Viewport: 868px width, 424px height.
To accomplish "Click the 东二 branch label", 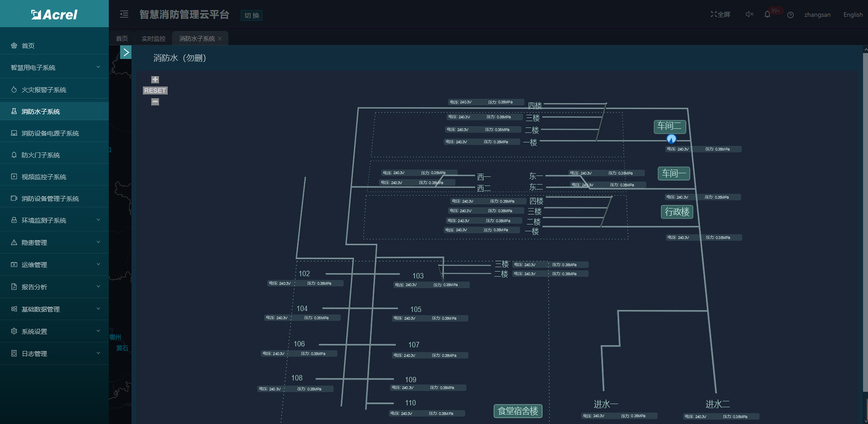I will [536, 187].
